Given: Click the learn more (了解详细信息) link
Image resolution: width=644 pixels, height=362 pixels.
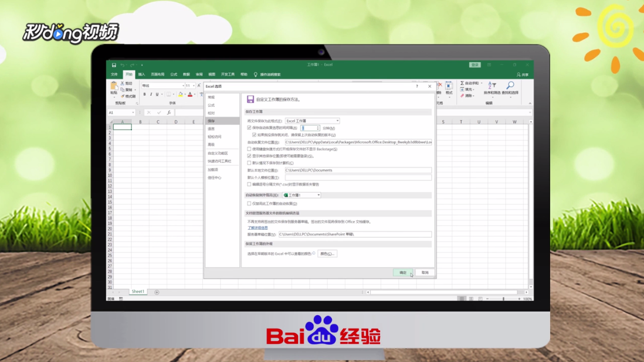Looking at the screenshot, I should pos(257,227).
